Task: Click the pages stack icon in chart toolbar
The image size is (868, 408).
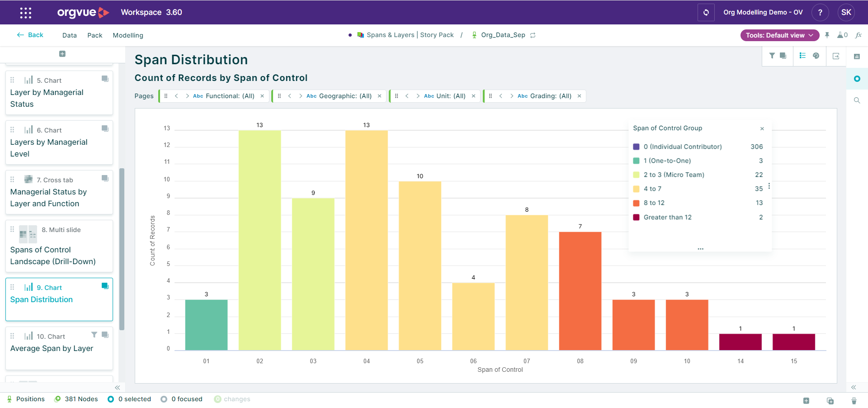Action: point(783,56)
